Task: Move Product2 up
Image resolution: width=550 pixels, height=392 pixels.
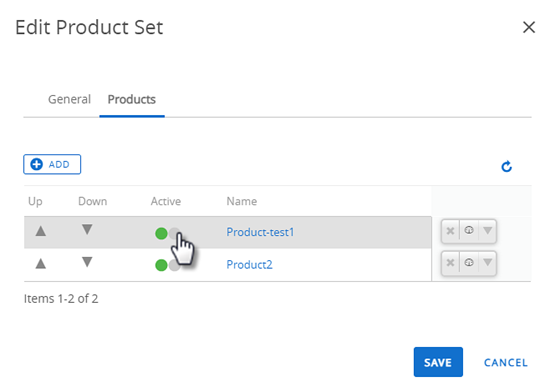Action: tap(41, 263)
